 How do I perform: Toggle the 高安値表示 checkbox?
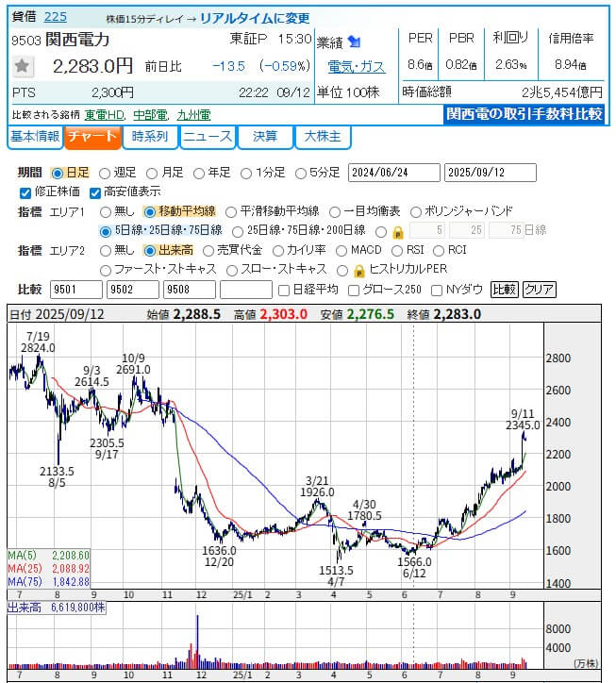click(x=95, y=192)
